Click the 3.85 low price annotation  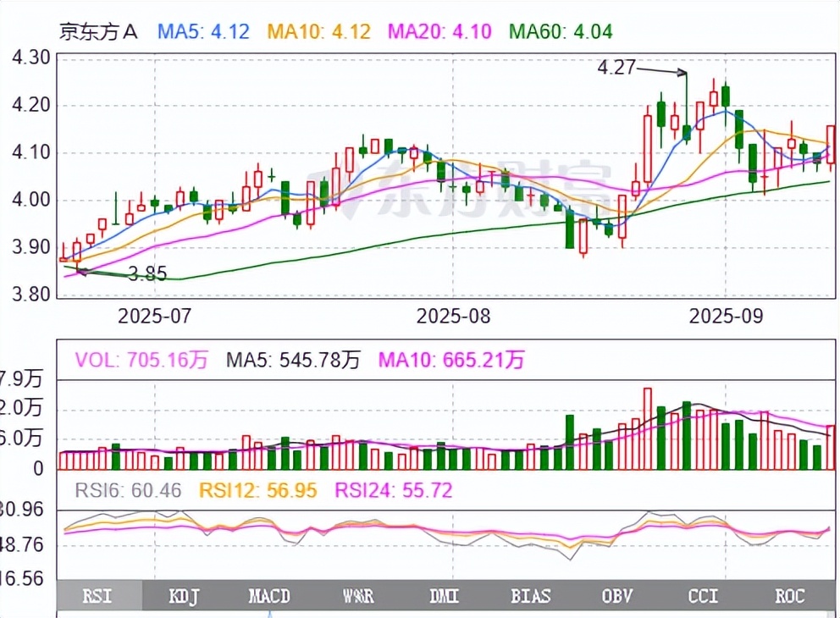pos(148,274)
